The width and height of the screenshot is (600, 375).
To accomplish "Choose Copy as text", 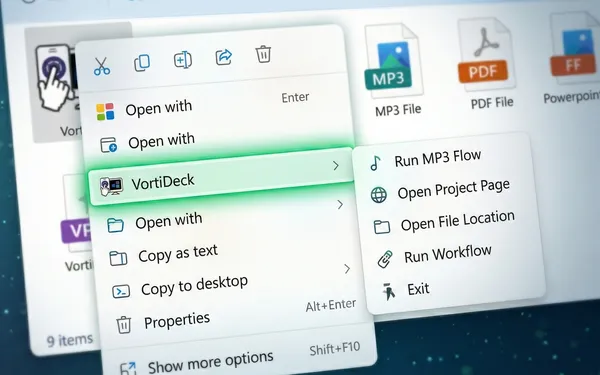I will pos(178,254).
